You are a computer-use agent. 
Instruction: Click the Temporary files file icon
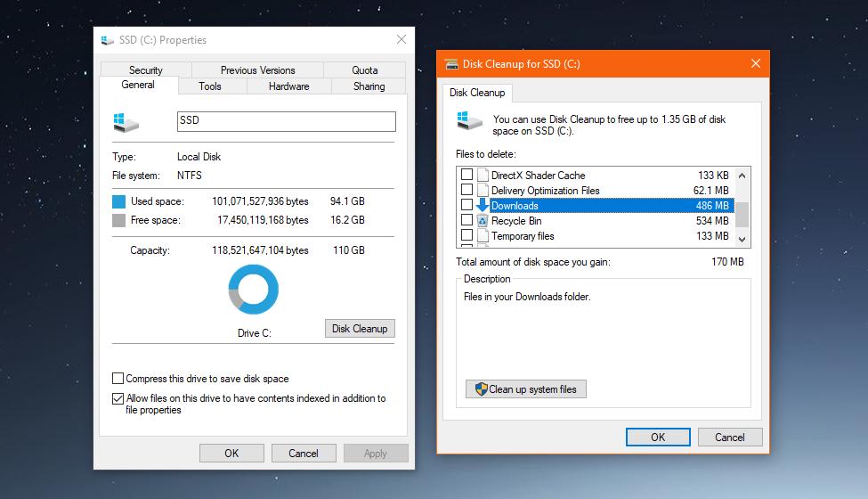pyautogui.click(x=483, y=236)
